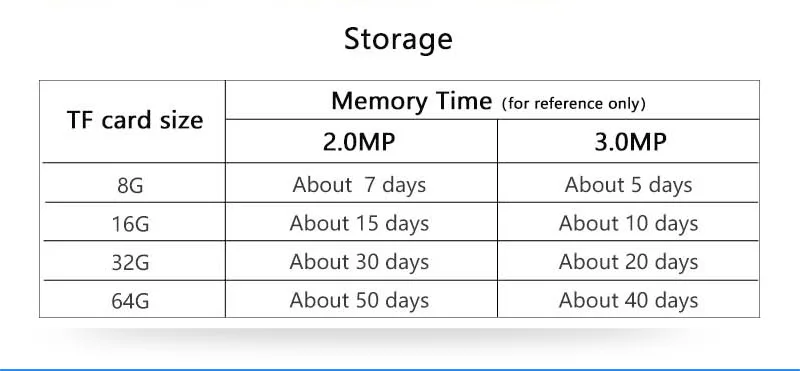The image size is (800, 371).
Task: Select the 'About 30 days' cell
Action: [x=359, y=262]
